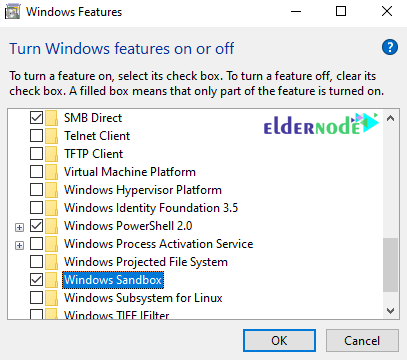Click the Windows Features title bar icon
The height and width of the screenshot is (360, 407).
click(x=13, y=12)
